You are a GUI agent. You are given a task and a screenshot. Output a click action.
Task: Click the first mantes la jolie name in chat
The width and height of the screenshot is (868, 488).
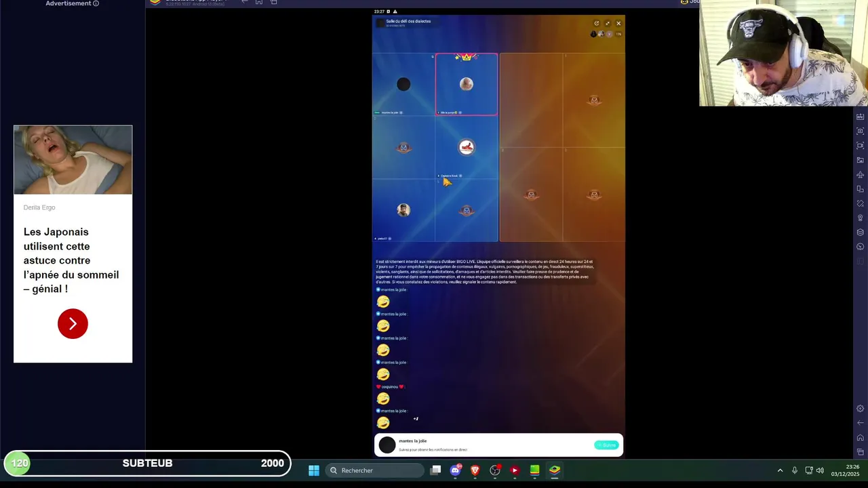[393, 289]
